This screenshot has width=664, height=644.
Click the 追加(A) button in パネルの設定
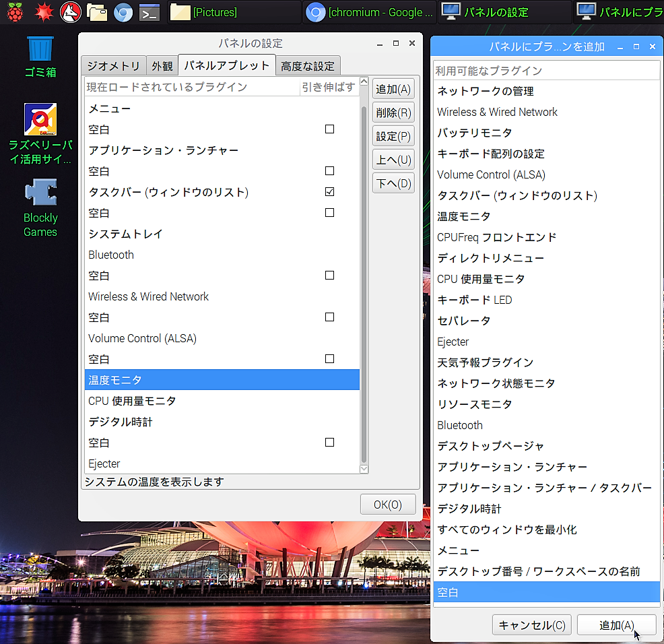pyautogui.click(x=393, y=89)
